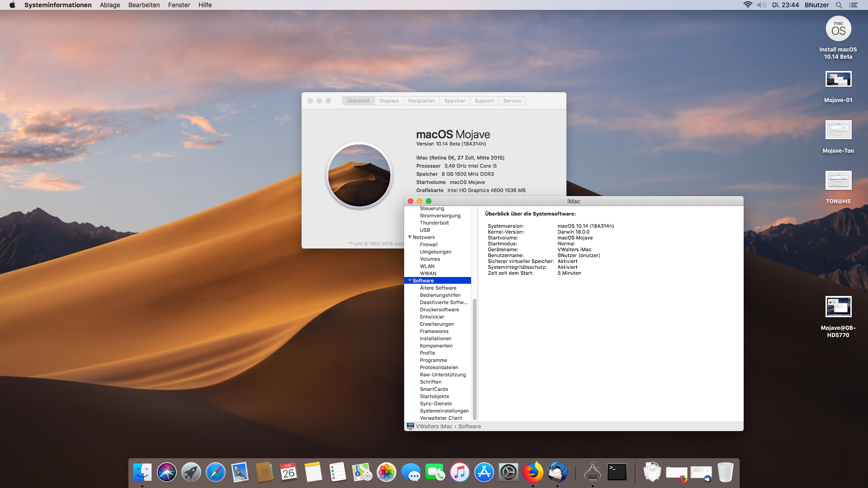Open the Ablage menu
Screen dimensions: 868x488
coord(110,5)
